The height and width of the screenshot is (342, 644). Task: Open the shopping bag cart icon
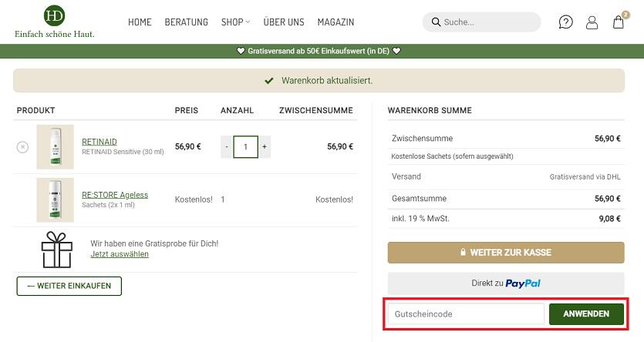(x=619, y=22)
